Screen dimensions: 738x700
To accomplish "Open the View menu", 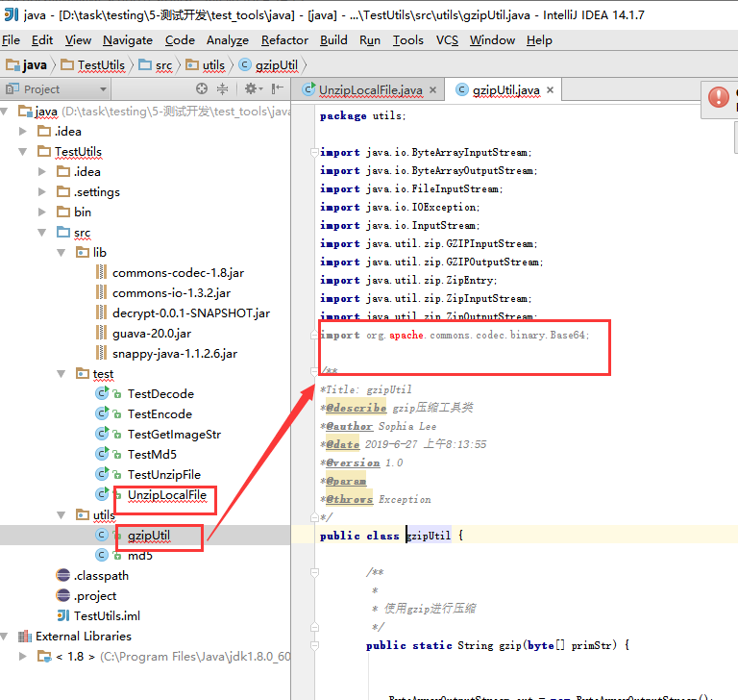I will (78, 40).
